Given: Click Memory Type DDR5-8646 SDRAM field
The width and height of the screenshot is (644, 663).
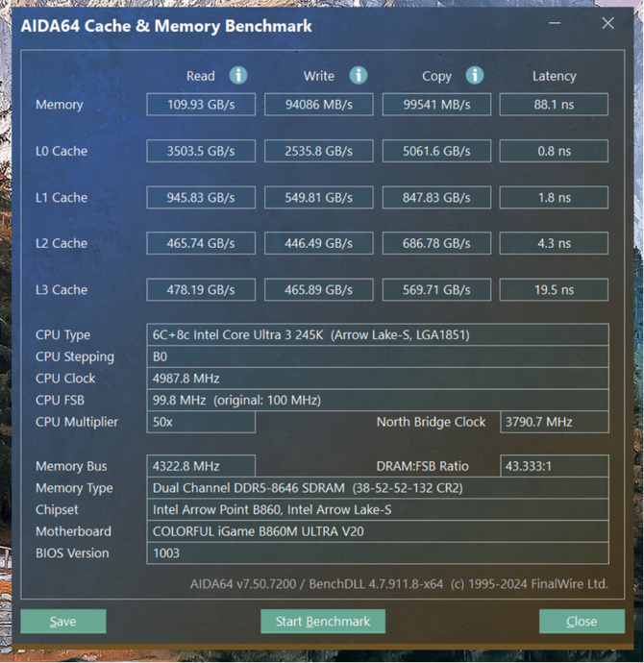Looking at the screenshot, I should [x=378, y=488].
